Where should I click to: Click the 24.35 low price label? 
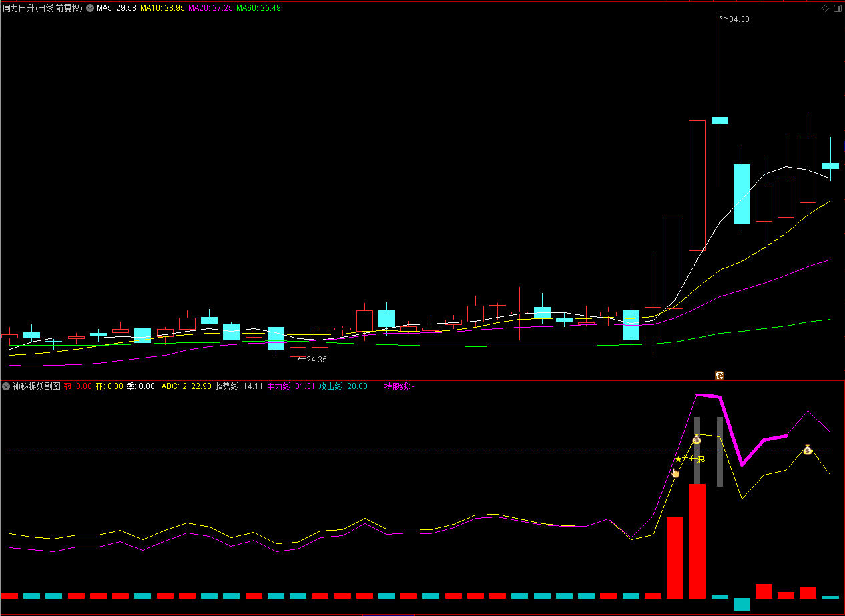click(316, 360)
